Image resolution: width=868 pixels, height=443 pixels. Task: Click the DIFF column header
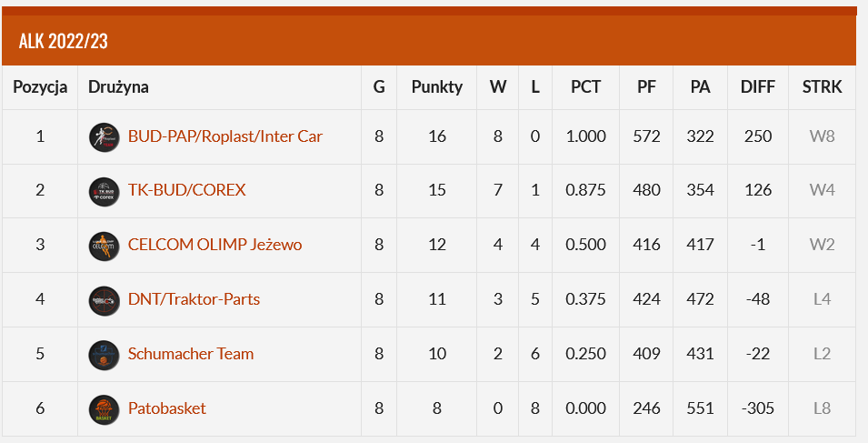(757, 87)
